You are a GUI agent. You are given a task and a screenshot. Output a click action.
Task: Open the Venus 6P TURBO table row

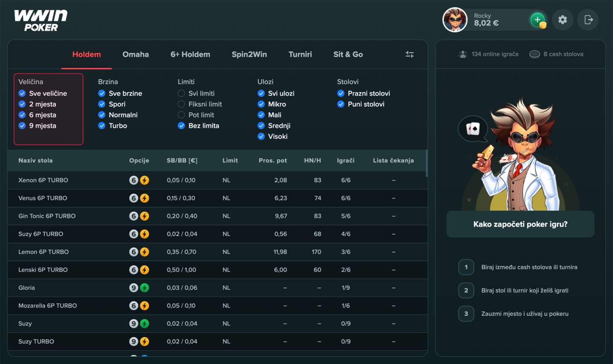[x=43, y=198]
